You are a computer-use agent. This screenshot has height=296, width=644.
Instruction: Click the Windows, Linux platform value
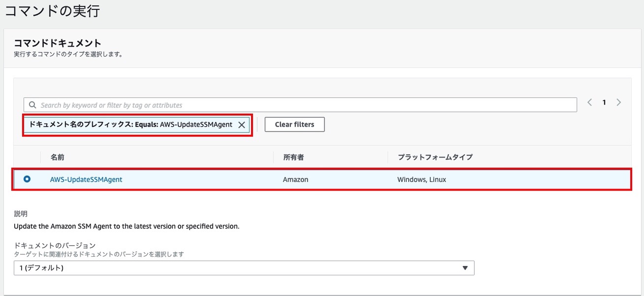pos(422,179)
